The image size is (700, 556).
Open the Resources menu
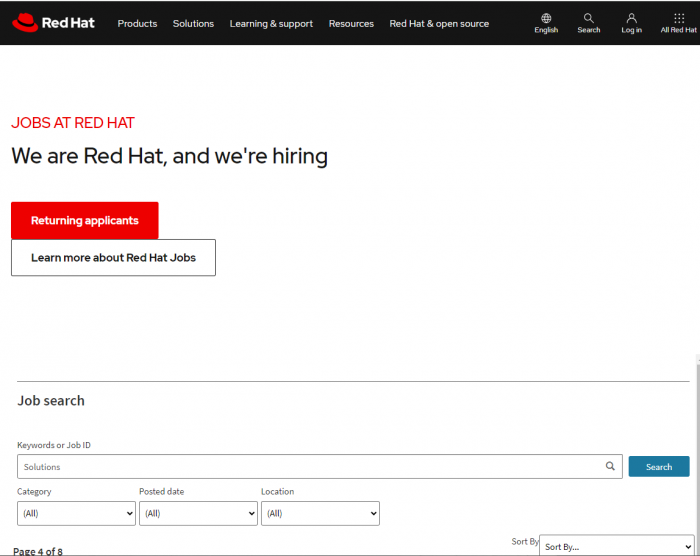pos(351,24)
